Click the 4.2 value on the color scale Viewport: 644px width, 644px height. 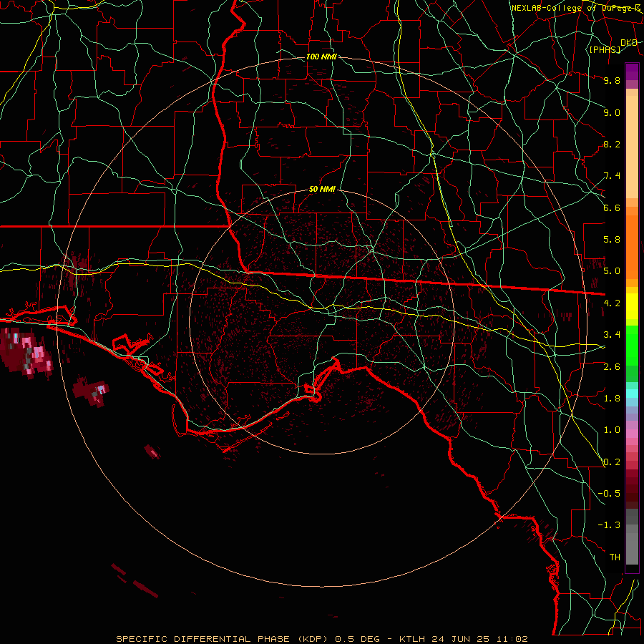coord(612,303)
